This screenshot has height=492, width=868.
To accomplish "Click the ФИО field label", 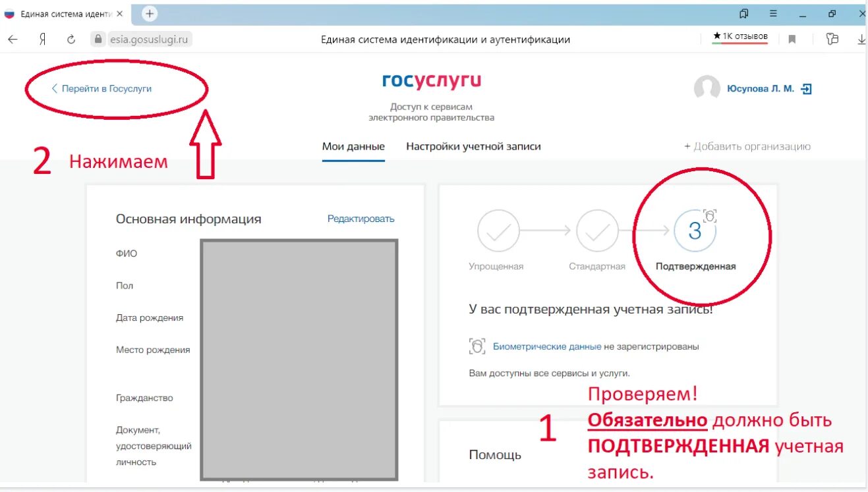I will (127, 254).
